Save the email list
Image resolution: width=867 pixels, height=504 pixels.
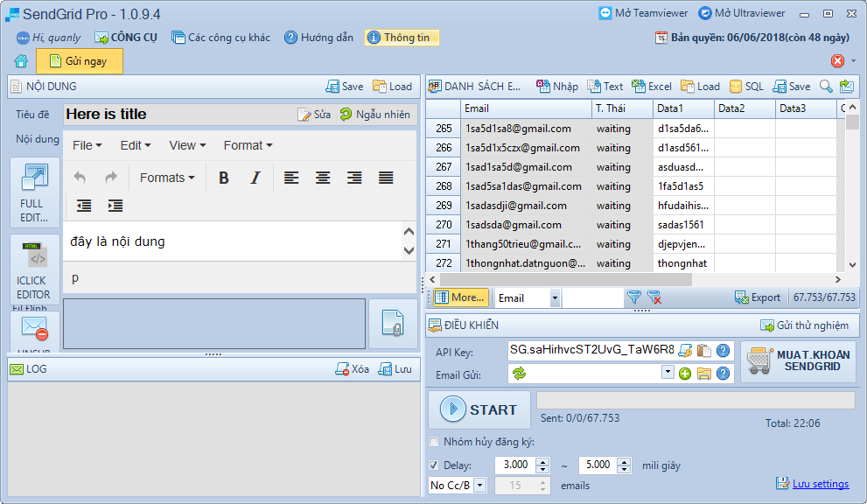tap(791, 87)
